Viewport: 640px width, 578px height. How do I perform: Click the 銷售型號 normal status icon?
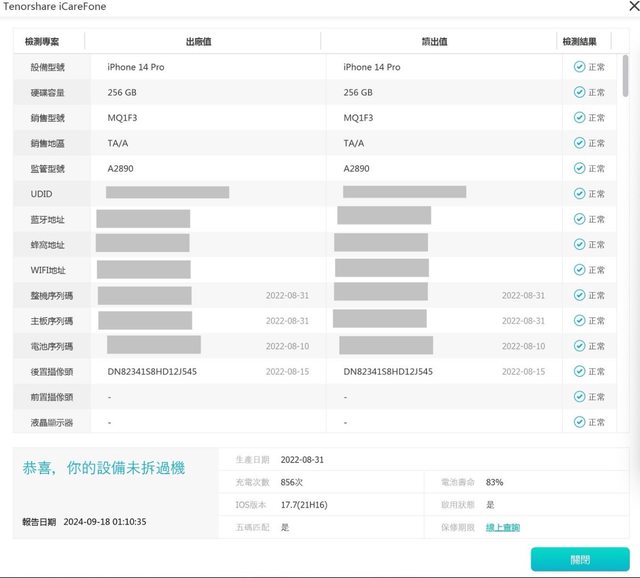coord(579,118)
